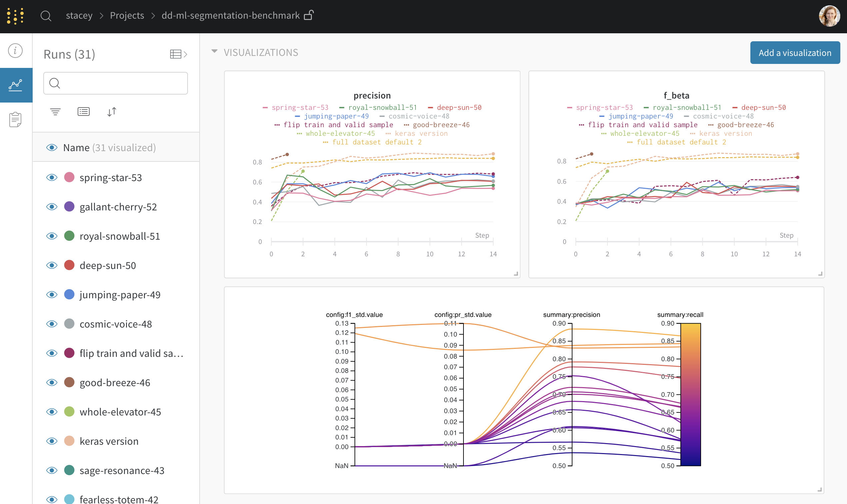
Task: Open the user avatar menu
Action: (x=829, y=16)
